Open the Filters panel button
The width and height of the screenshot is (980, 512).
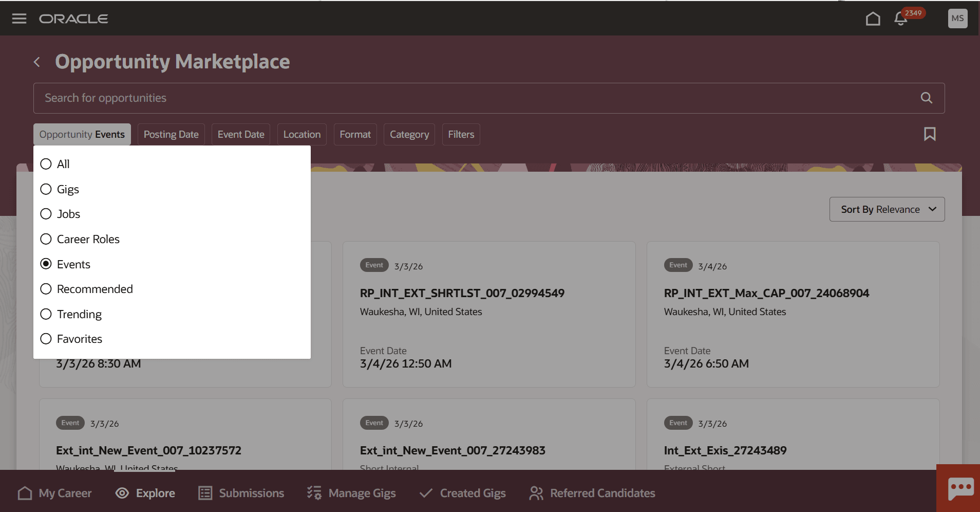click(x=461, y=134)
